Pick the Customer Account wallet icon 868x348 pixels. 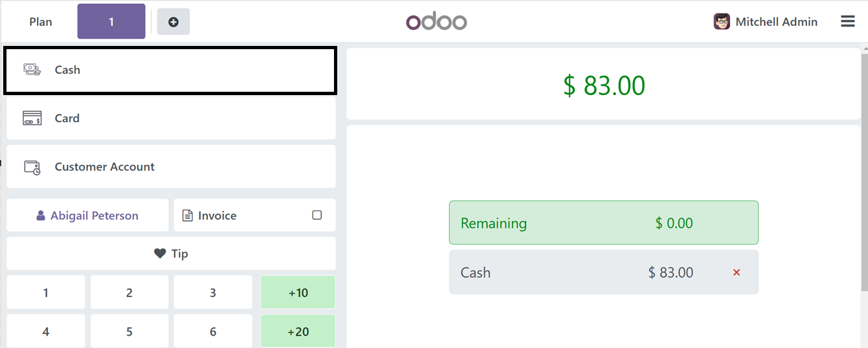pos(32,167)
